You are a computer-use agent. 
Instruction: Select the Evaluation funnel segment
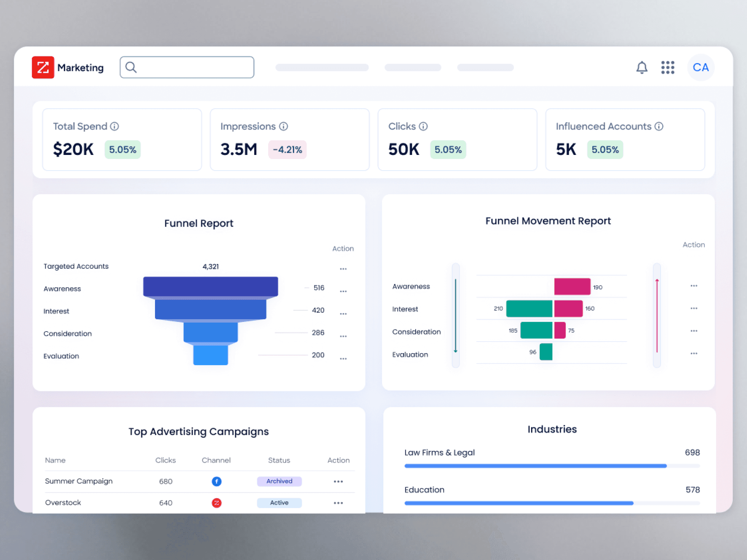click(211, 355)
